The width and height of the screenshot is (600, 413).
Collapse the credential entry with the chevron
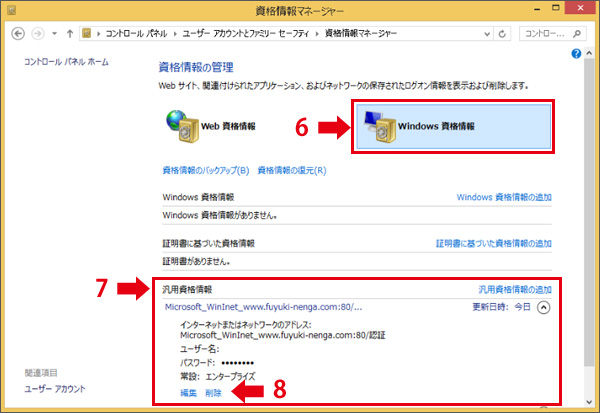(543, 307)
